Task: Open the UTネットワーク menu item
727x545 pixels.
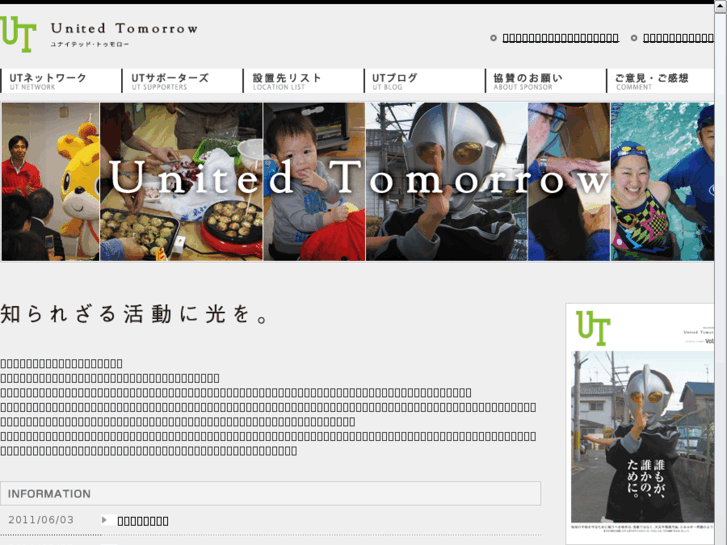Action: [61, 81]
